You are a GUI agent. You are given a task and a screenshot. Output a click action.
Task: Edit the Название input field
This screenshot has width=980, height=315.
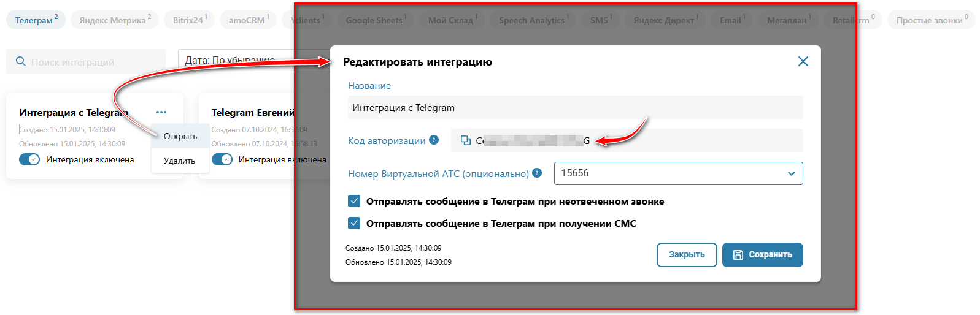pos(575,107)
